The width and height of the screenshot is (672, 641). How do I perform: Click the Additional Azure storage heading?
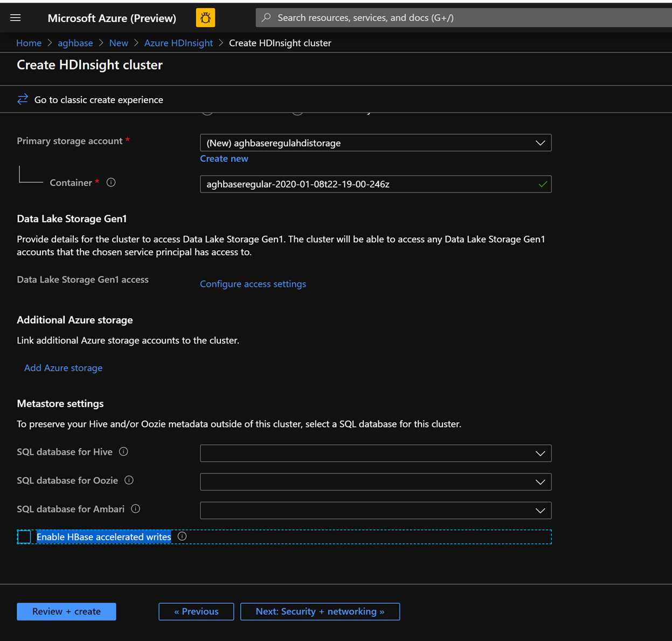(75, 320)
